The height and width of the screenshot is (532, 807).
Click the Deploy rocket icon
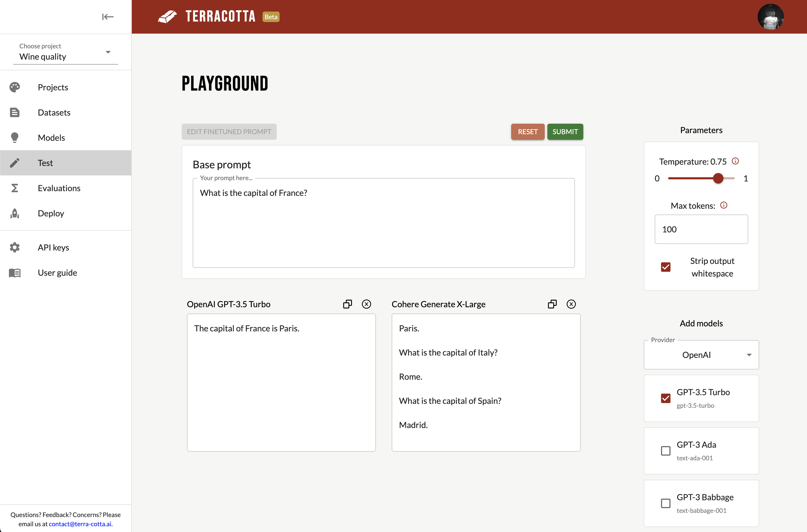coord(15,213)
